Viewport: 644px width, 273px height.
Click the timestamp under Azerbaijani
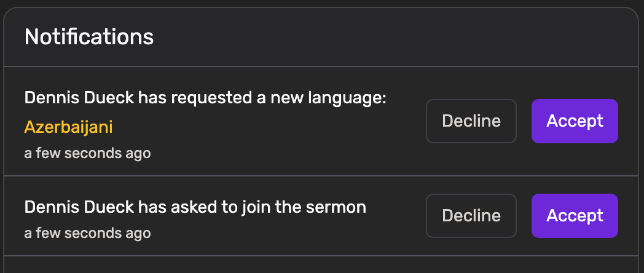(x=87, y=153)
